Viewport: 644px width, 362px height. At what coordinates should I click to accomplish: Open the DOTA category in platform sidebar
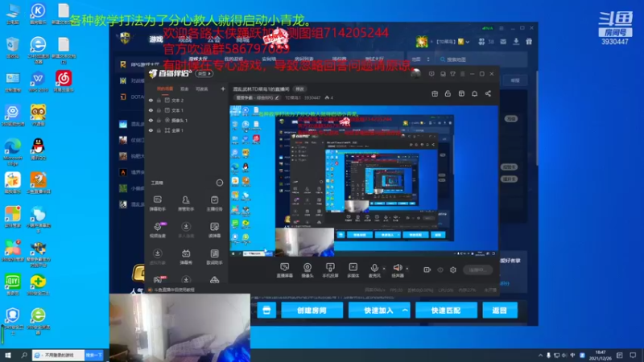[133, 97]
